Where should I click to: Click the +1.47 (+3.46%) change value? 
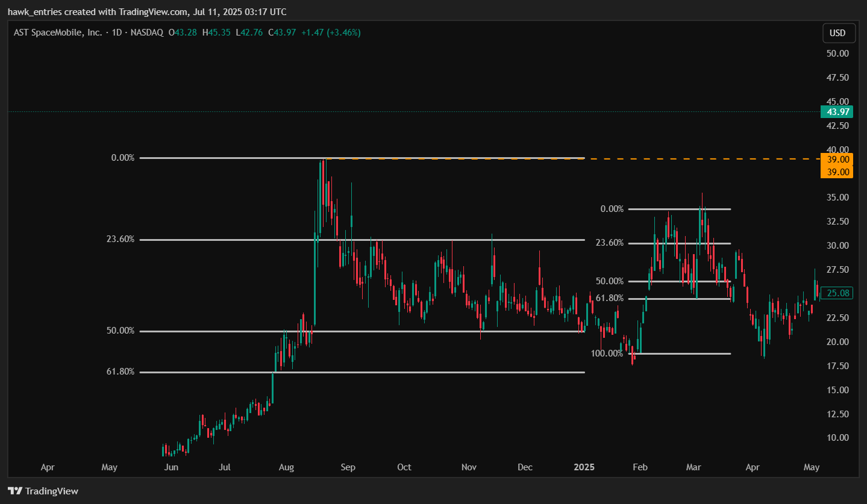[x=330, y=33]
